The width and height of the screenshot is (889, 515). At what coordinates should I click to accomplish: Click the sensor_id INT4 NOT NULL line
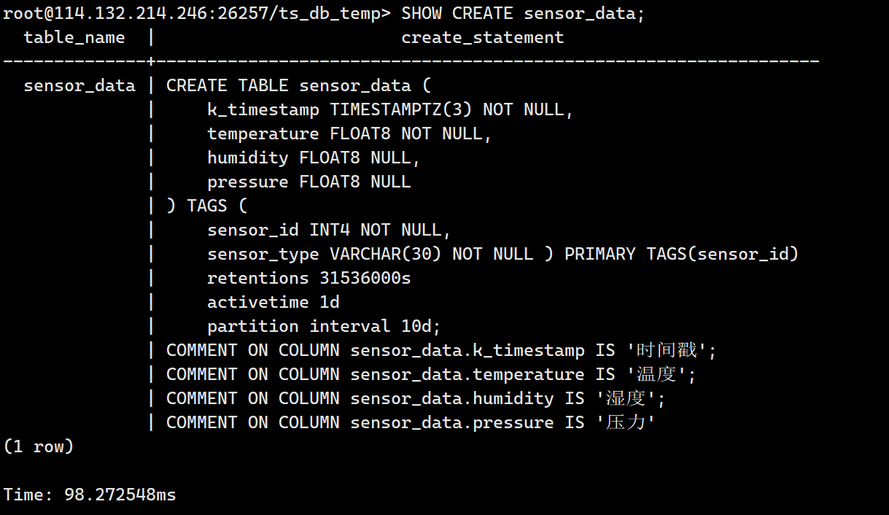click(329, 230)
